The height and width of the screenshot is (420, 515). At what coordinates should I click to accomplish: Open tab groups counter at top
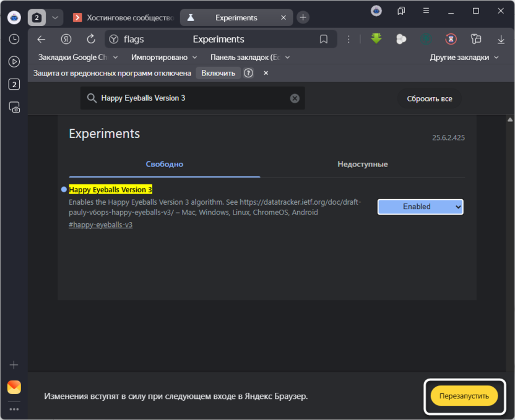coord(37,17)
